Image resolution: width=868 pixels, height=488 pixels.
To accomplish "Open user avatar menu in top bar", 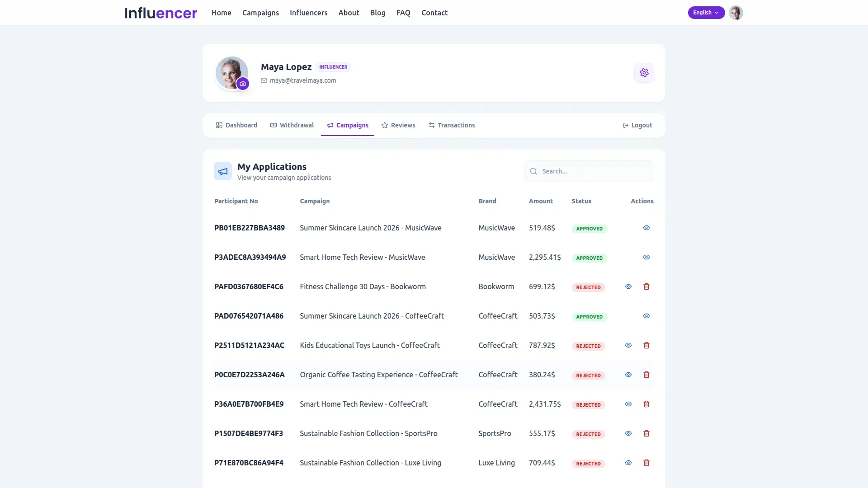I will pyautogui.click(x=736, y=13).
